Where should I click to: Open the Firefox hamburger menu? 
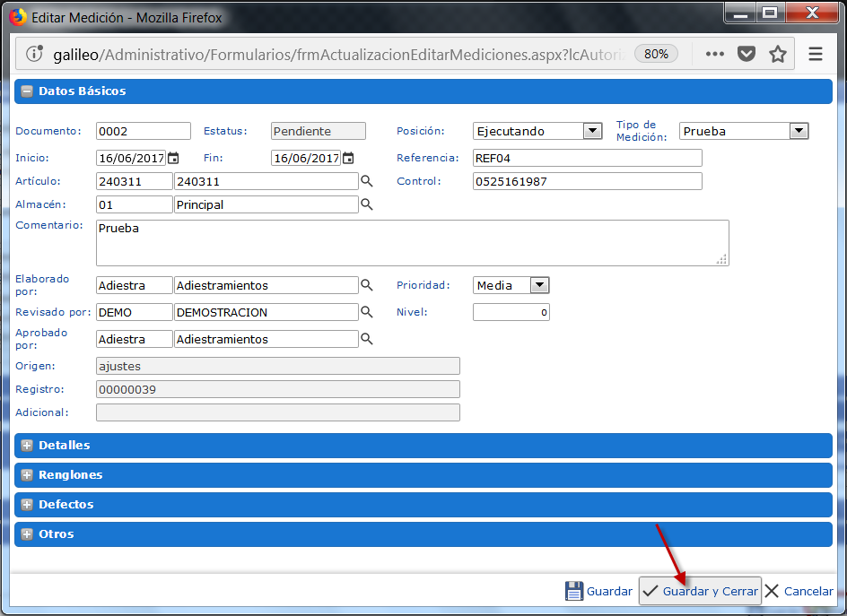tap(816, 54)
